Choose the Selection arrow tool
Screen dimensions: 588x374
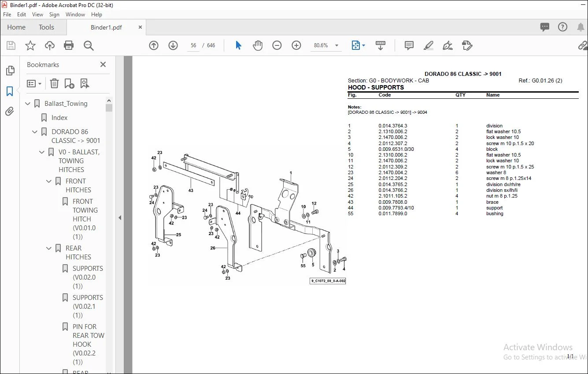pyautogui.click(x=238, y=45)
